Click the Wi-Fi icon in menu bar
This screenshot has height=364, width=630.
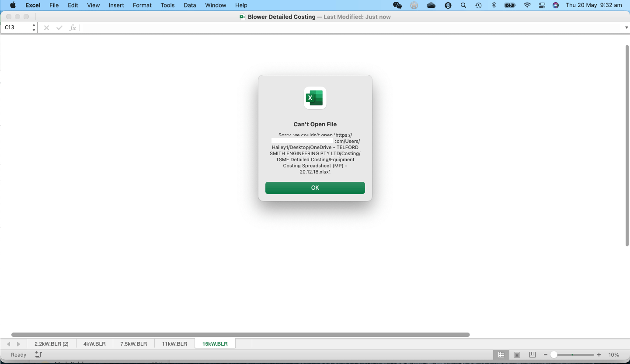[527, 5]
